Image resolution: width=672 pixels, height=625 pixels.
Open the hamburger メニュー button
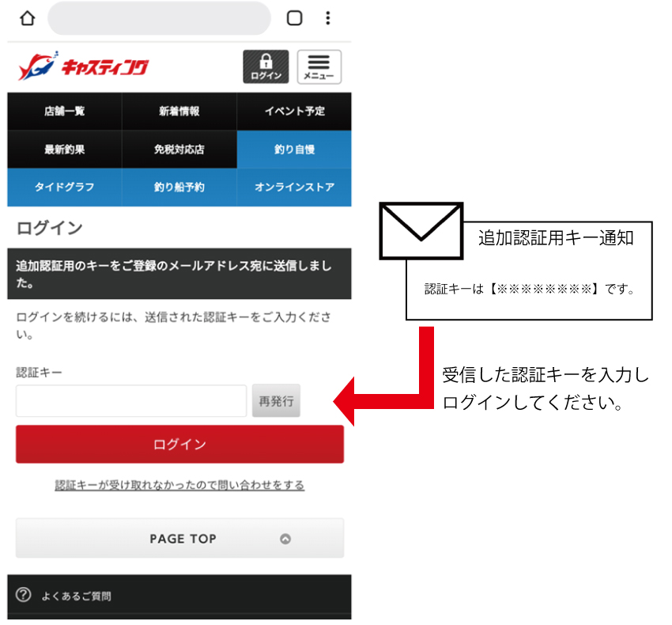point(319,66)
